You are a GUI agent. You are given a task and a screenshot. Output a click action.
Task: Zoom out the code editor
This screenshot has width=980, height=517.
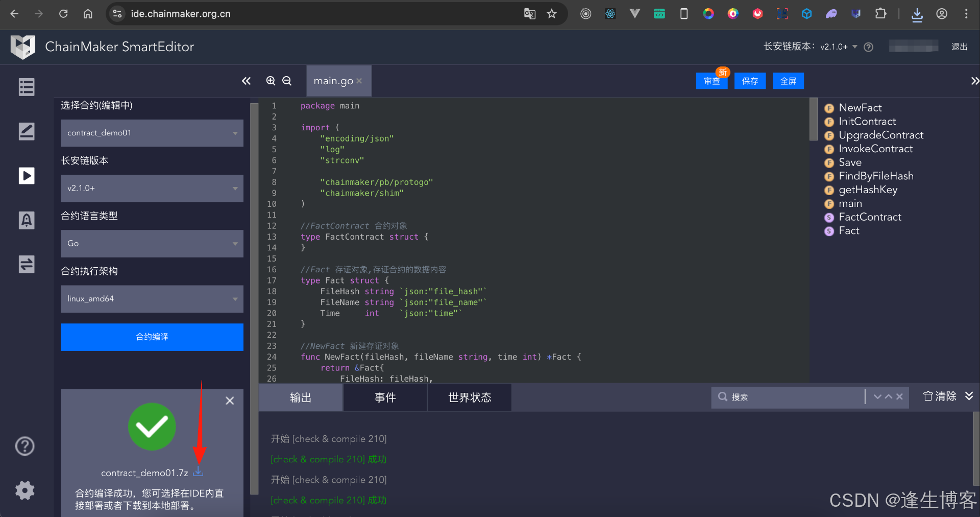287,81
